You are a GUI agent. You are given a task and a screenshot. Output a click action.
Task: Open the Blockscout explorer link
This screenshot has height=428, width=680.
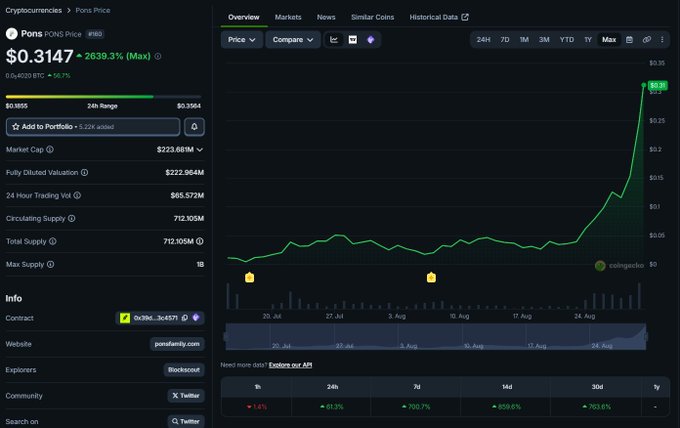click(184, 370)
